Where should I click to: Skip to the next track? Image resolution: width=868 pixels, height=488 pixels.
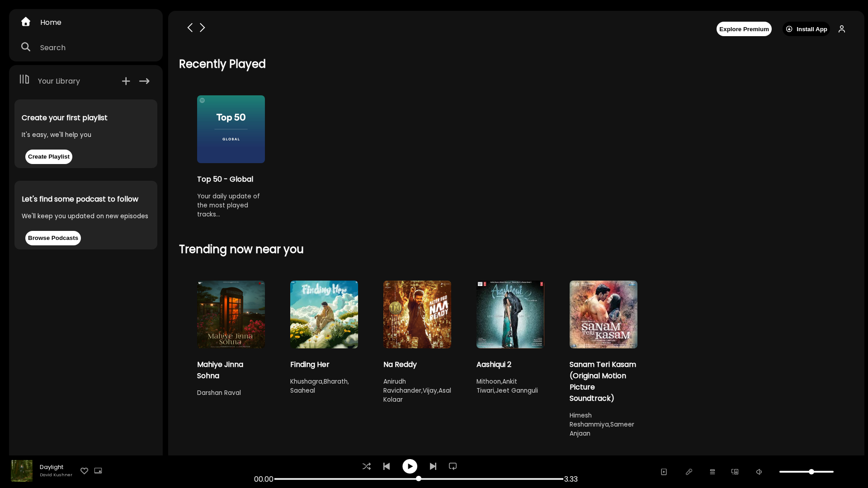point(433,466)
